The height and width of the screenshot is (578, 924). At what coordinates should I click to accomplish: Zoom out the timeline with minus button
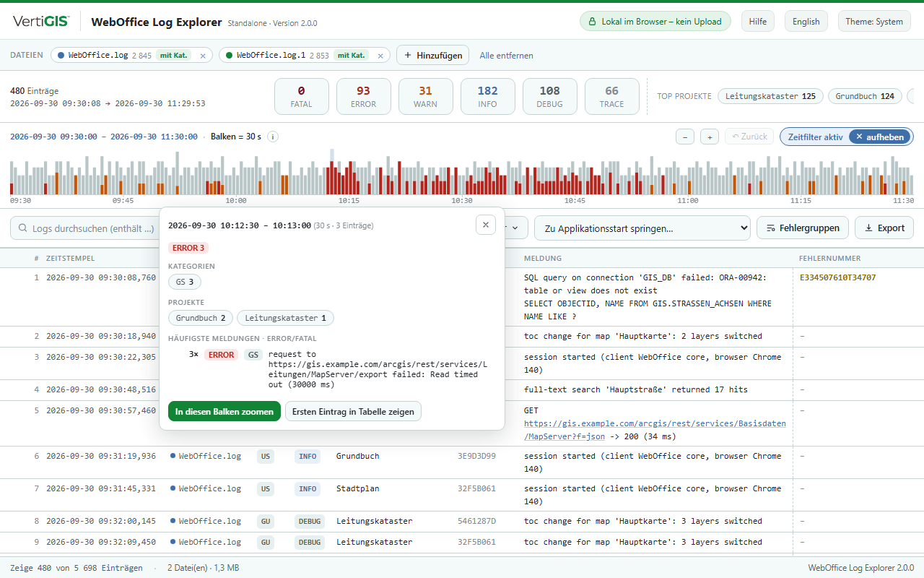(686, 137)
